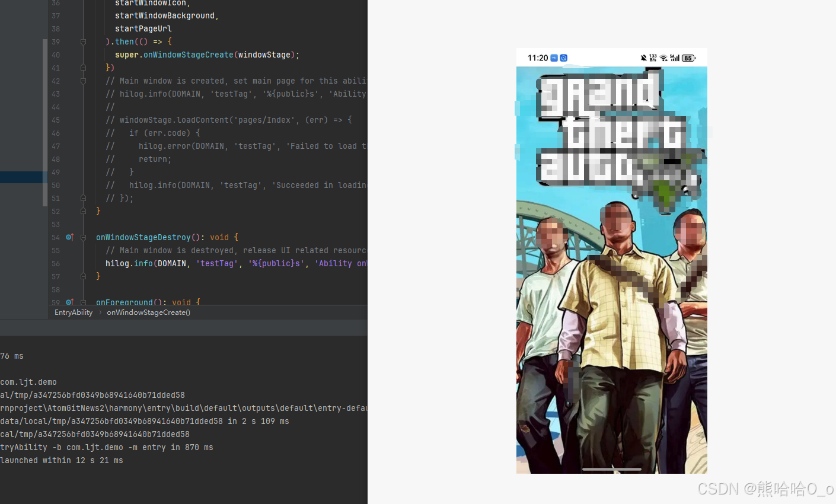The height and width of the screenshot is (504, 836).
Task: Click the commented 'return;' line
Action: point(139,159)
